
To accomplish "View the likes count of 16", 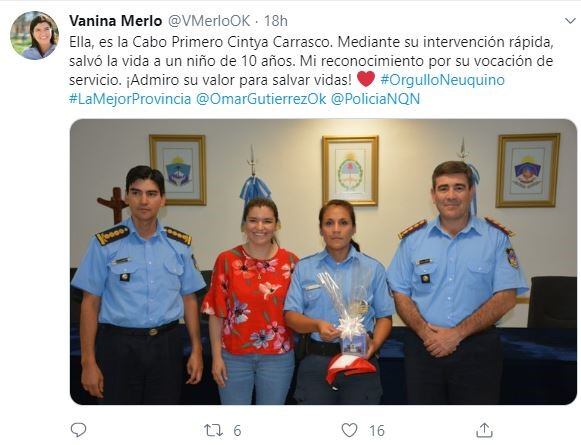I will pyautogui.click(x=377, y=431).
